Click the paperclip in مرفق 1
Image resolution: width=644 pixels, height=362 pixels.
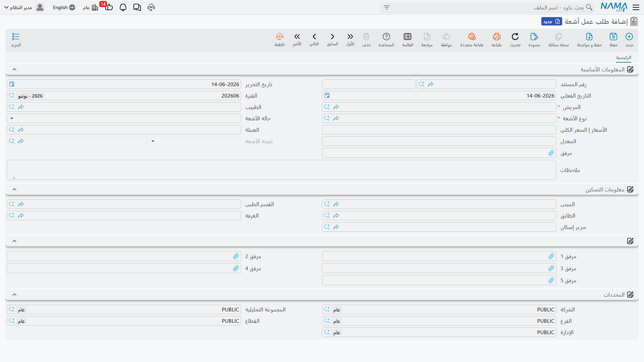551,256
